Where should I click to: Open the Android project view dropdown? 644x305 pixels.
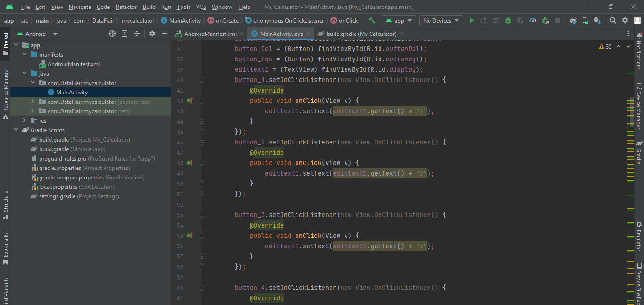point(37,34)
